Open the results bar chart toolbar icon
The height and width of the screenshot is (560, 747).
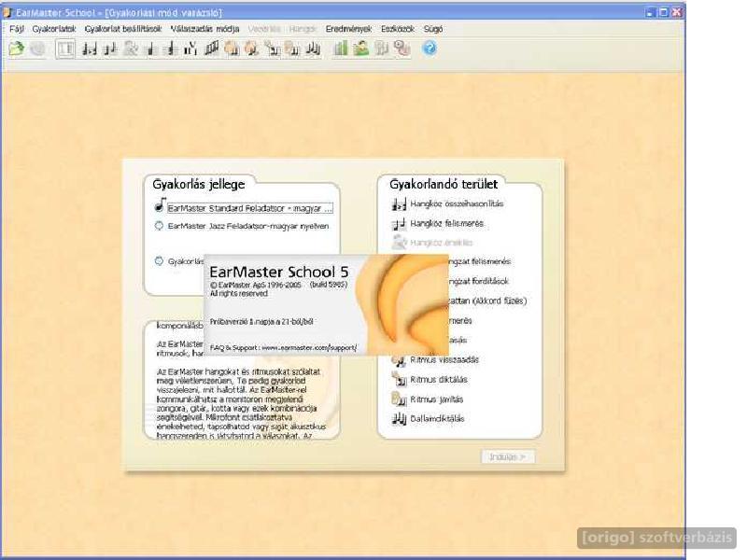(340, 49)
